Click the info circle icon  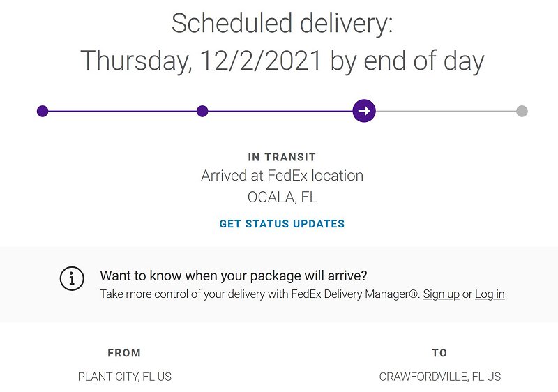click(72, 278)
